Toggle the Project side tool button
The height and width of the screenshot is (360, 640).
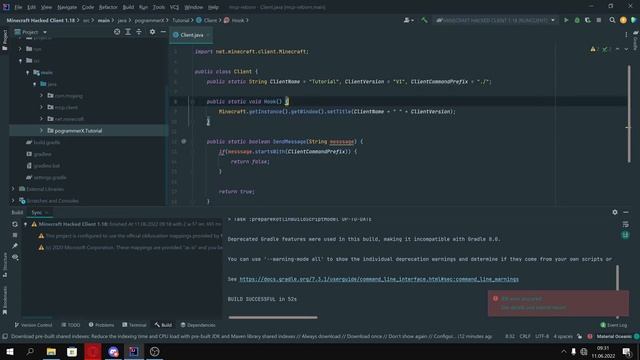point(4,40)
